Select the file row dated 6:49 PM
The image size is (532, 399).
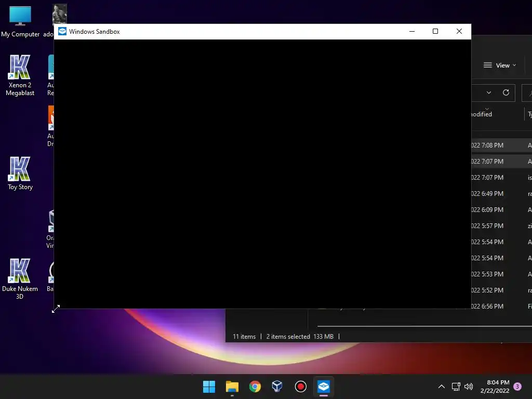pos(501,194)
